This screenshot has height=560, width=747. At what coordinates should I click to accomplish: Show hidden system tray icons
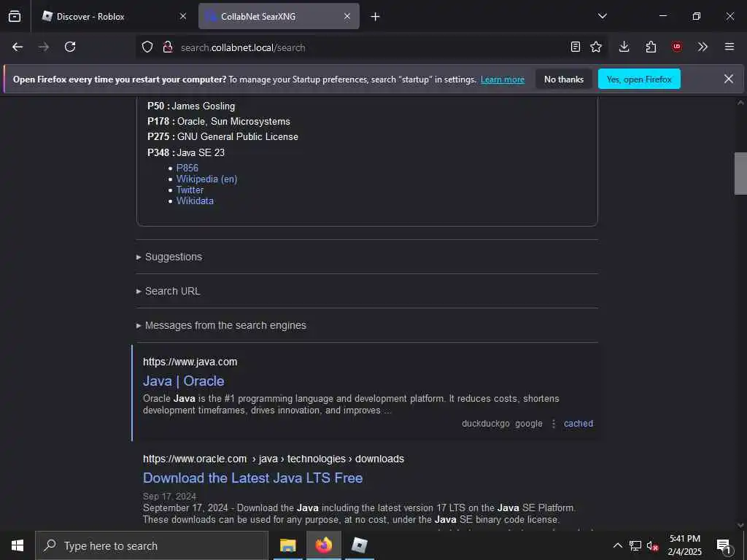pos(617,545)
